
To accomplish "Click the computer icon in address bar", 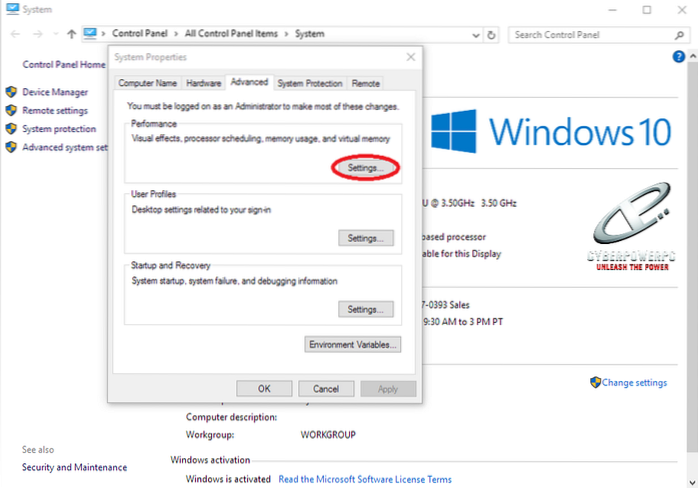I will [x=92, y=34].
